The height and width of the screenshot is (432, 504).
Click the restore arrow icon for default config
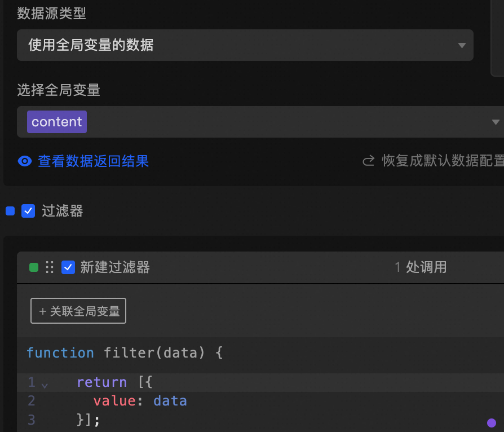[x=369, y=161]
